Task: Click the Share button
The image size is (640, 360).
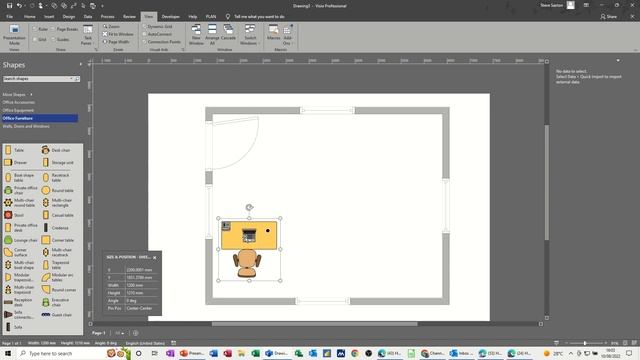Action: coord(609,17)
